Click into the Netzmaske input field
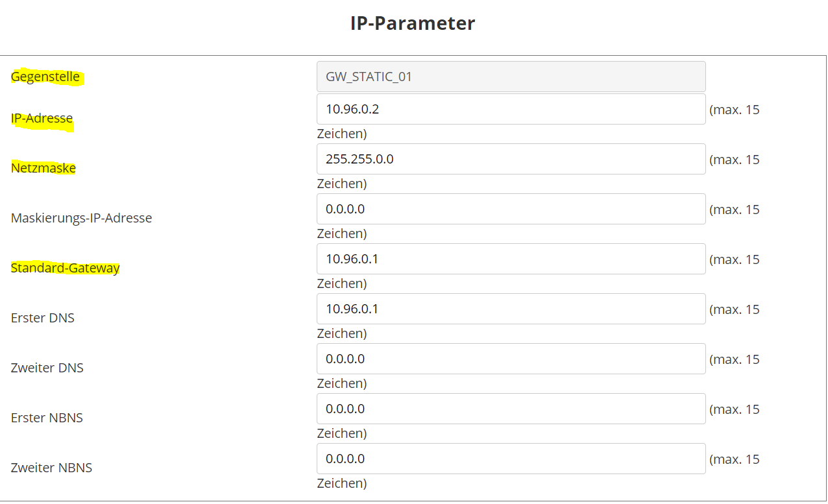The image size is (828, 504). 511,159
